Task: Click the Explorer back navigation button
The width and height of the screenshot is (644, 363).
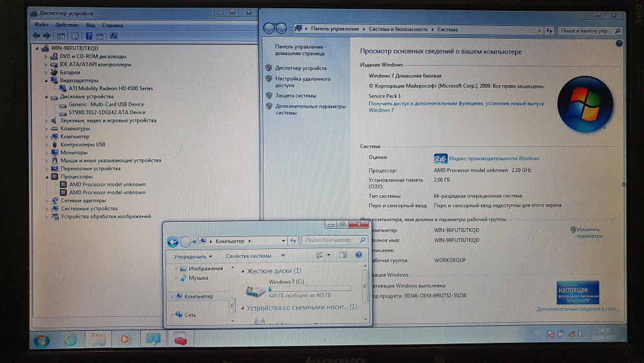Action: [x=173, y=242]
